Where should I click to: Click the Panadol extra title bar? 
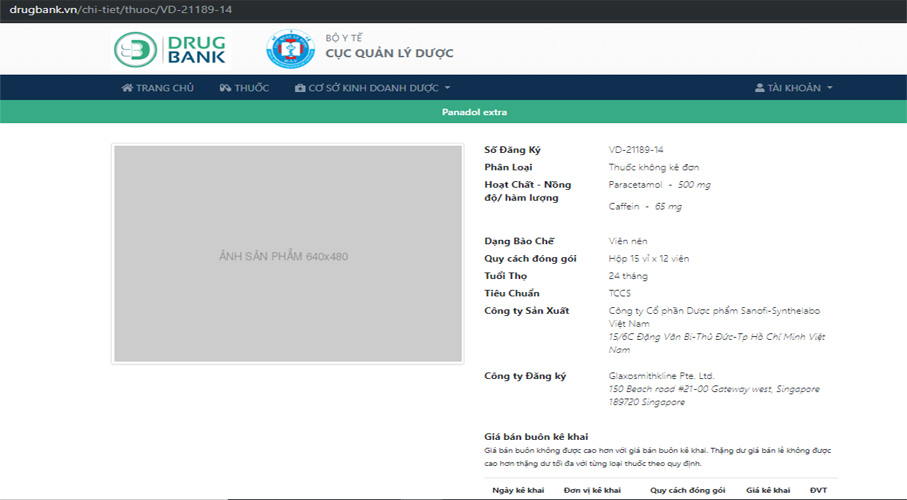454,112
